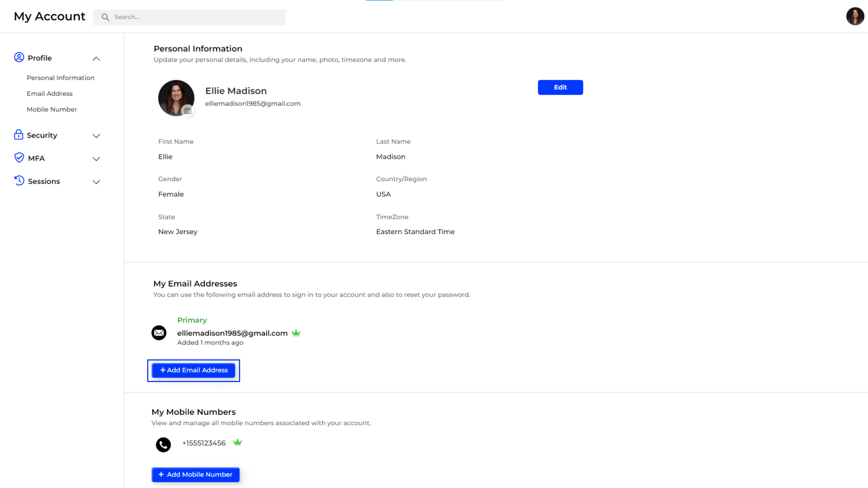Click the Security lock icon
Screen dimensions: 868x488
coord(18,134)
